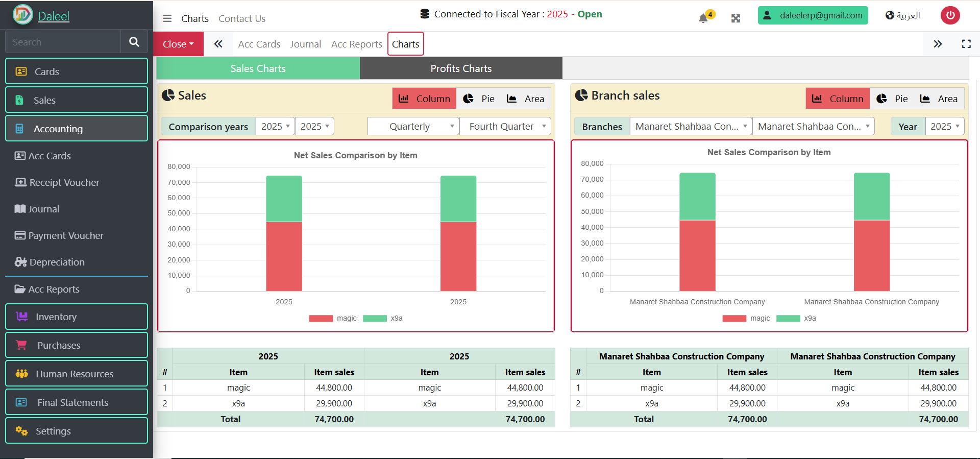Open the Contact Us link
The height and width of the screenshot is (459, 980).
coord(242,18)
